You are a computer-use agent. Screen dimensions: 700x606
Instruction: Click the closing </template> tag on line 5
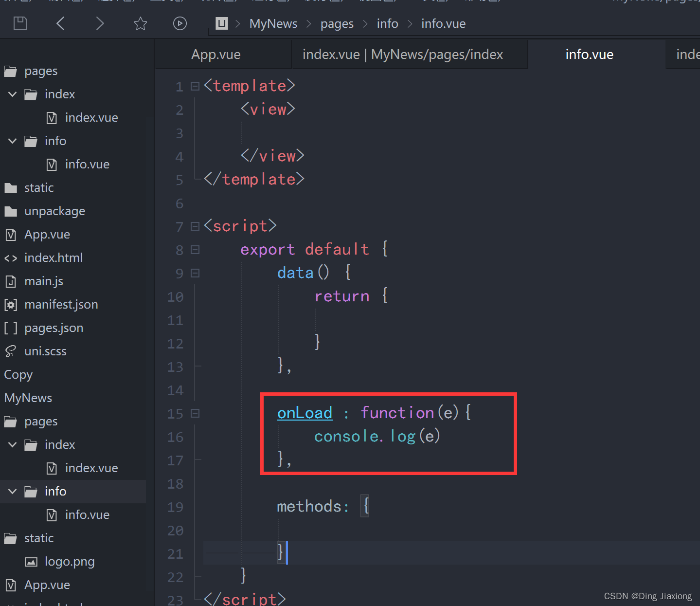(254, 179)
